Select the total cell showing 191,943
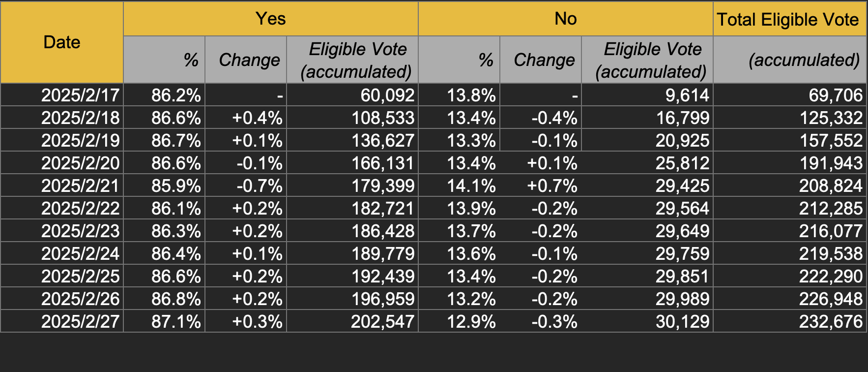The width and height of the screenshot is (868, 372). coord(831,163)
